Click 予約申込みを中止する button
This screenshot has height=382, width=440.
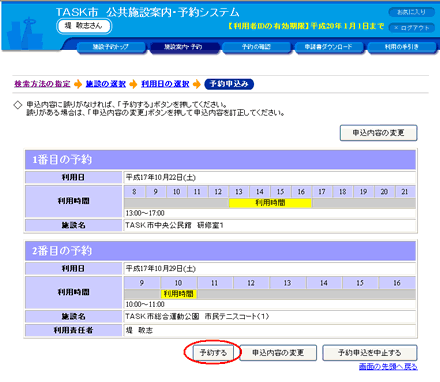pyautogui.click(x=370, y=353)
